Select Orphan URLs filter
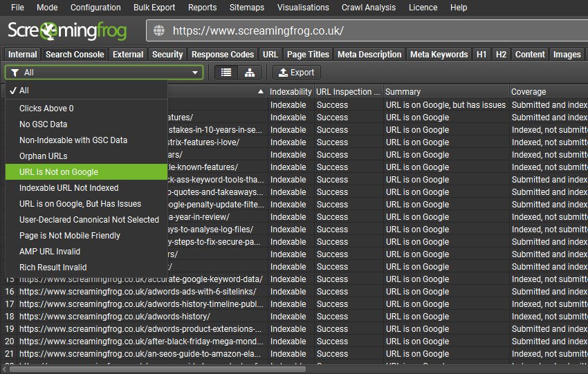This screenshot has width=588, height=374. [86, 156]
